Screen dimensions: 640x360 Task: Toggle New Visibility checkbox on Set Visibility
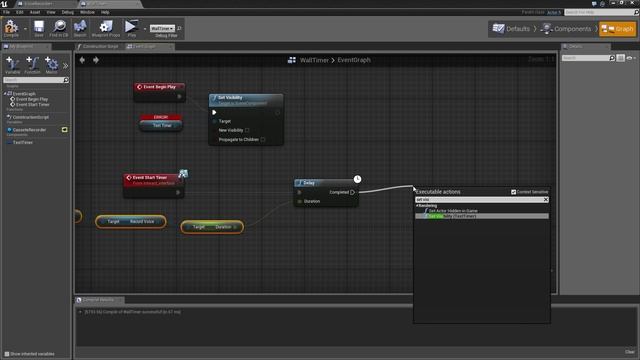pos(247,130)
